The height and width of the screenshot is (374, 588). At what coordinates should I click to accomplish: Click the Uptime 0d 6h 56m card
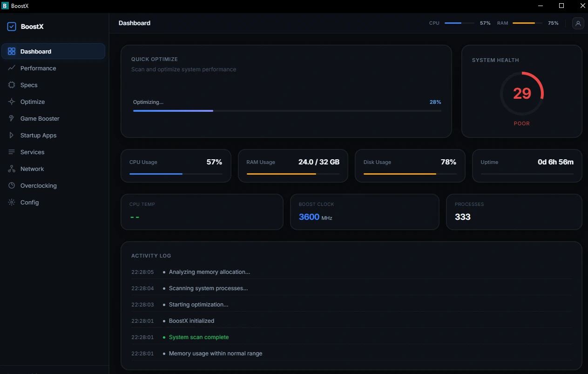(x=527, y=166)
